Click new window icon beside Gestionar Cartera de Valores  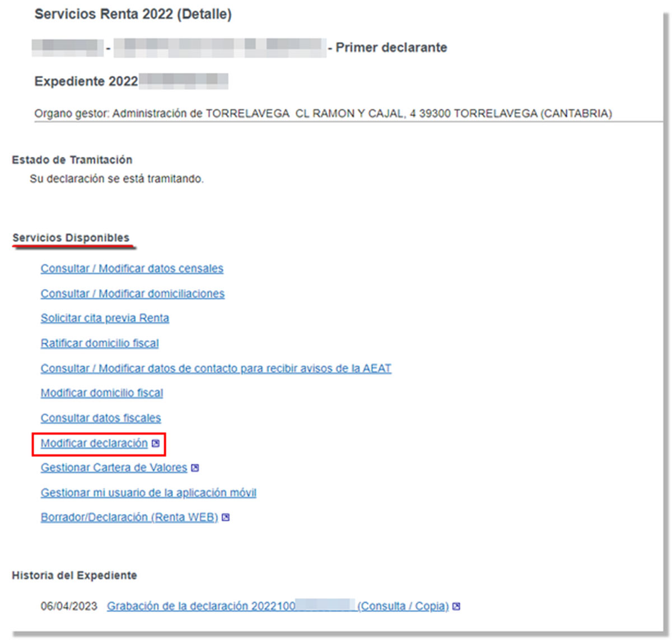[x=195, y=468]
